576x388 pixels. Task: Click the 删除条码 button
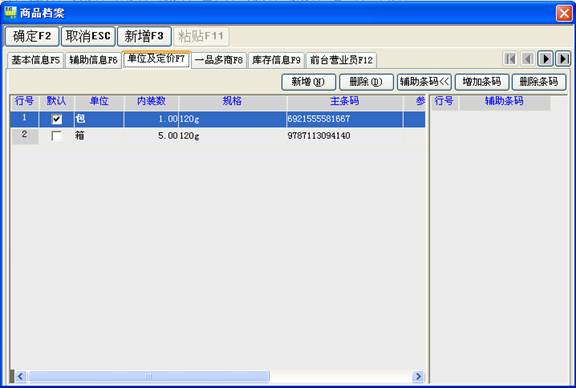[539, 82]
